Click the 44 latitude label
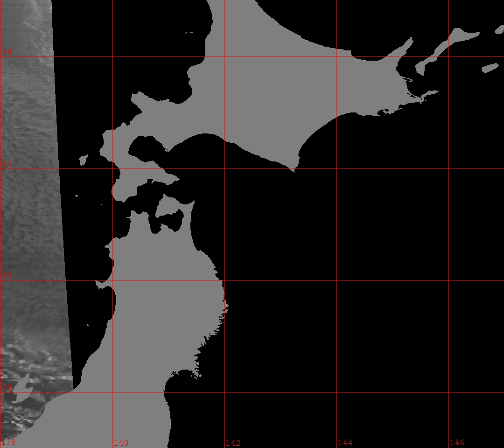Viewport: 504px width, 448px height. pos(7,52)
